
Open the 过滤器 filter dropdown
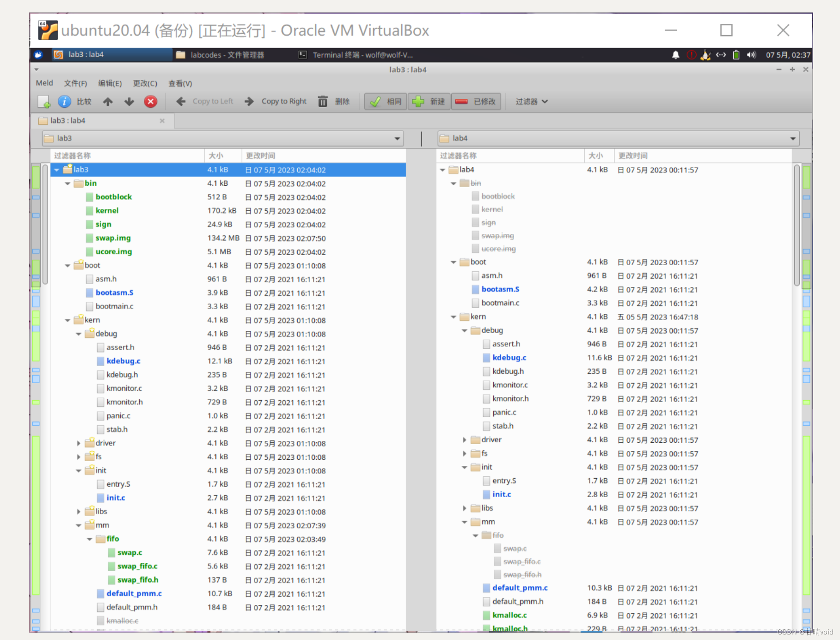pos(530,102)
